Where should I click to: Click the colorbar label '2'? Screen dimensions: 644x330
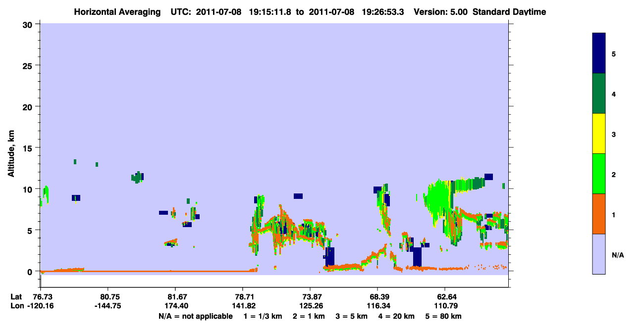click(x=614, y=174)
